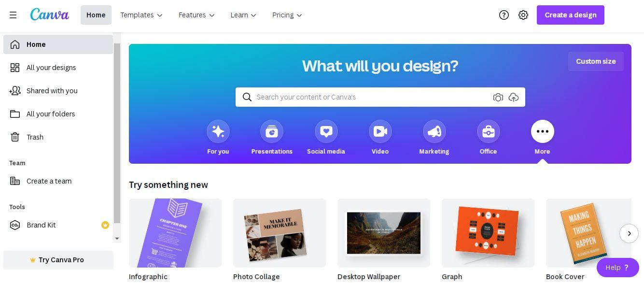
Task: Click the cloud upload icon in search bar
Action: pyautogui.click(x=514, y=97)
